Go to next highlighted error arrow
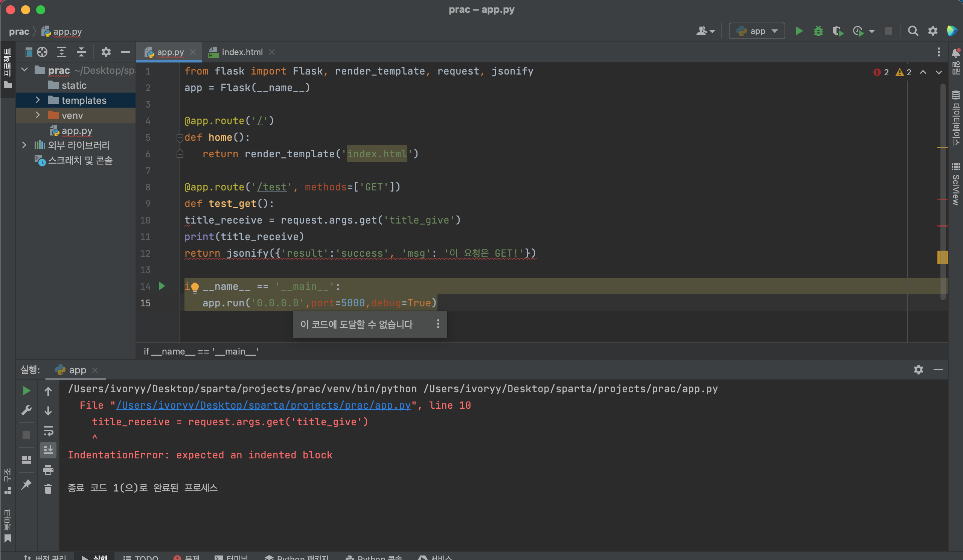The width and height of the screenshot is (963, 560). 939,72
